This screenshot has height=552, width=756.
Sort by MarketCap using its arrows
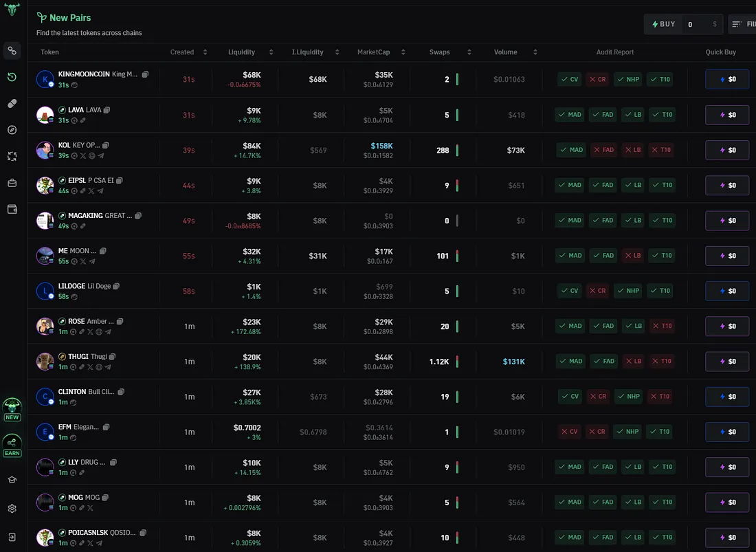pyautogui.click(x=402, y=52)
